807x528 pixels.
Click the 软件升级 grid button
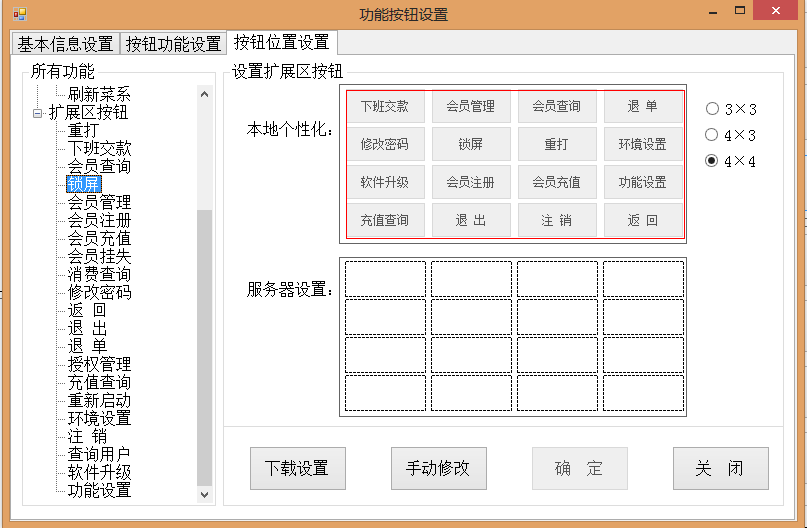(x=385, y=182)
